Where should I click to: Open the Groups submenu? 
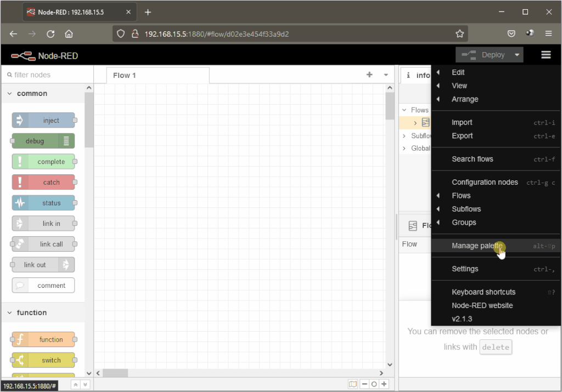pos(496,222)
